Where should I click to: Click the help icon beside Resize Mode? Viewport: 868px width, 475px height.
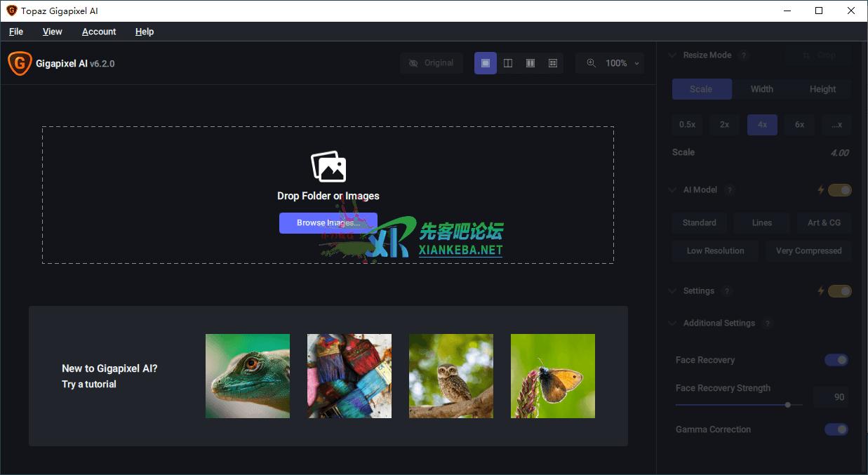(x=744, y=55)
